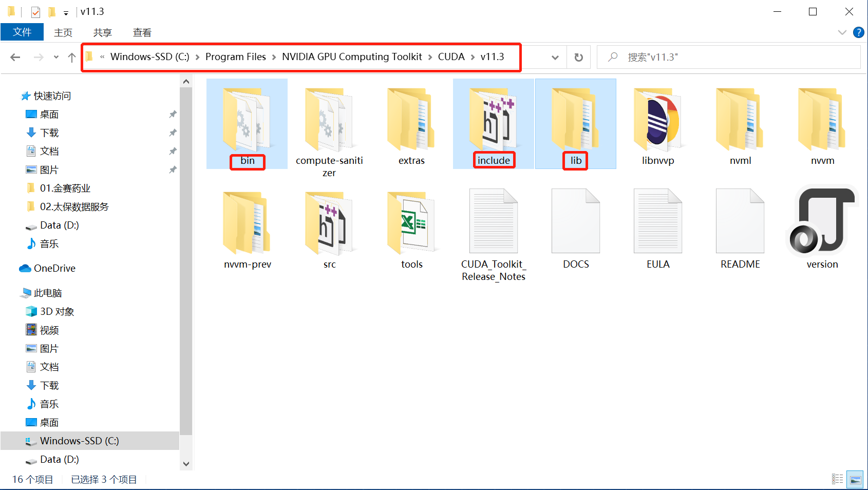The width and height of the screenshot is (868, 490).
Task: Click the Properties quick access toolbar icon
Action: [35, 12]
